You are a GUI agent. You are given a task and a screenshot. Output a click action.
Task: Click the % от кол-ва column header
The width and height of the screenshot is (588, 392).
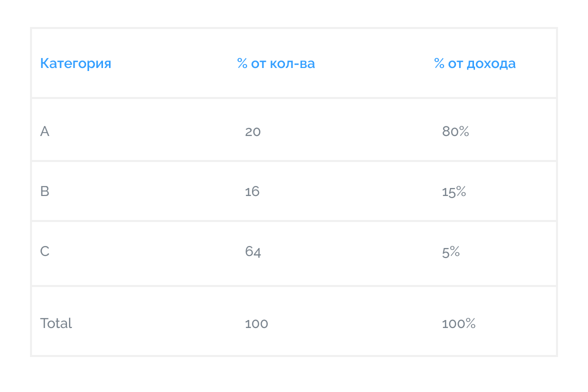coord(276,64)
